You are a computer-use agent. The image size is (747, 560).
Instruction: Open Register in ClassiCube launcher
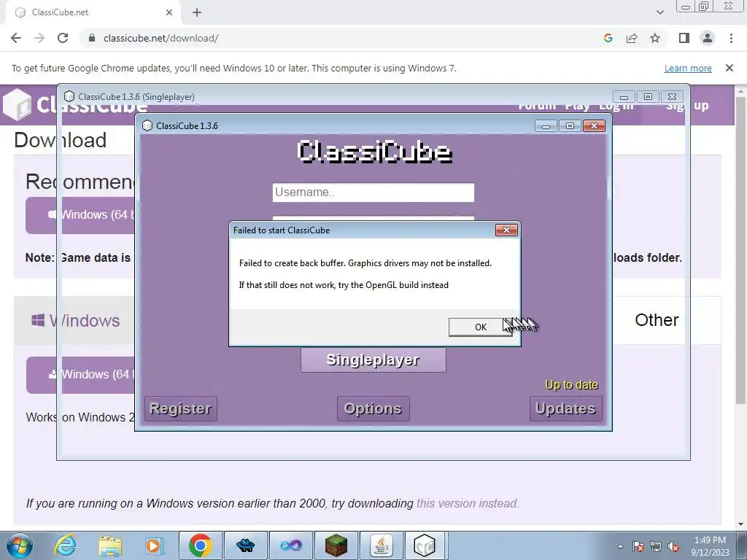click(181, 408)
